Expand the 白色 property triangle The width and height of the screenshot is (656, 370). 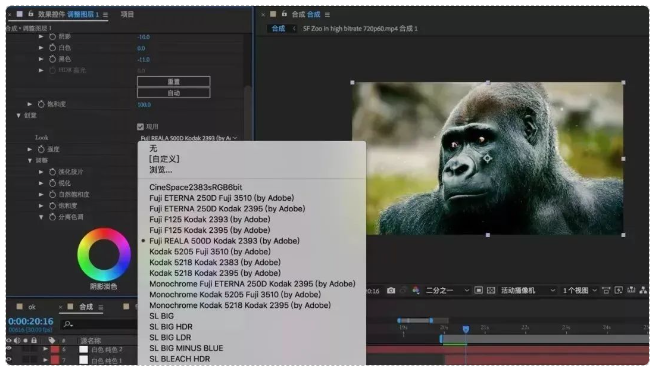pyautogui.click(x=41, y=48)
